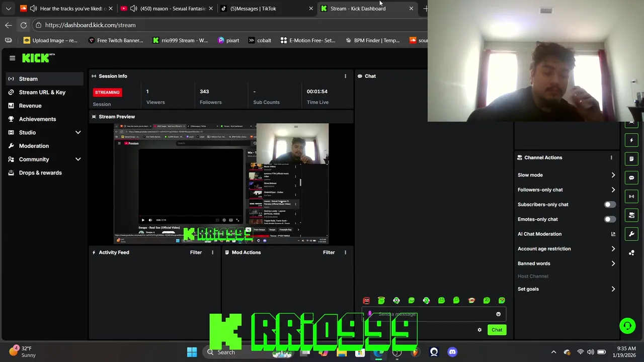Screen dimensions: 644x362
Task: Toggle Subscribers-only chat switch
Action: (x=609, y=205)
